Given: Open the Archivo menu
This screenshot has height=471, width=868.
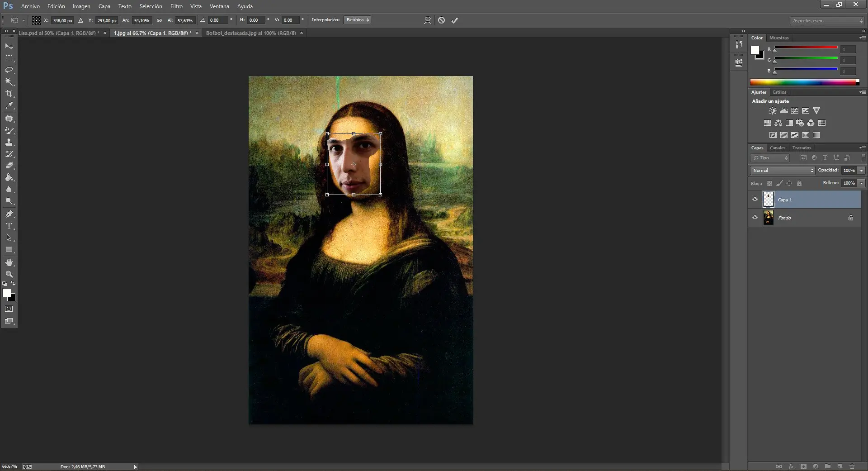Looking at the screenshot, I should coord(30,6).
